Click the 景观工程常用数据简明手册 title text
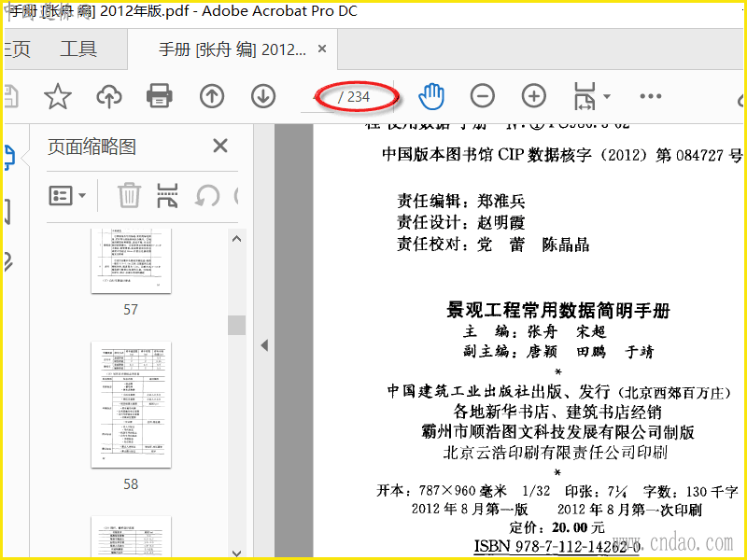Viewport: 747px width, 560px height. point(558,310)
